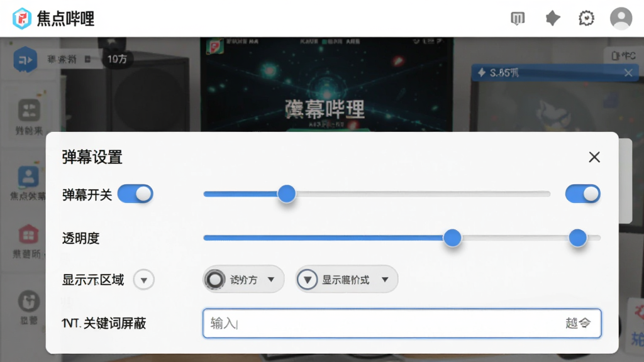Open the settings gear icon in header
Viewport: 644px width, 362px height.
click(x=586, y=18)
